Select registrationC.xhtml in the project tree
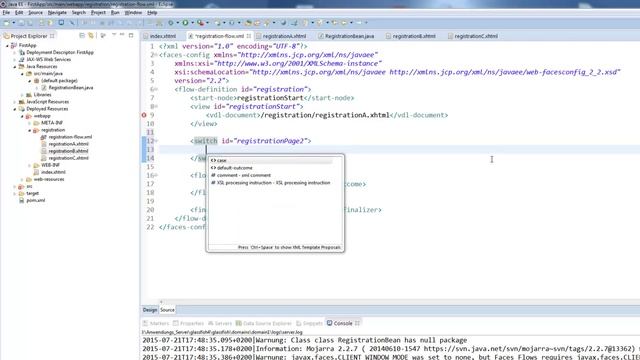640x360 pixels. pyautogui.click(x=68, y=158)
